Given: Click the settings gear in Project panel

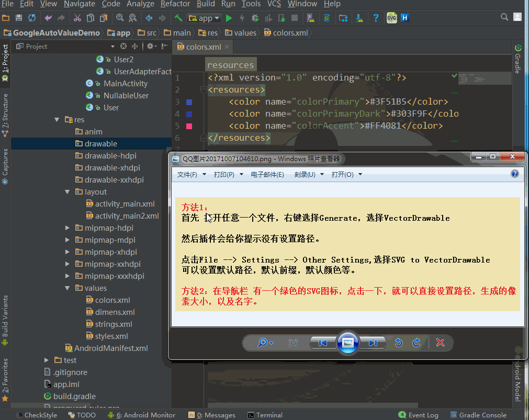Looking at the screenshot, I should [x=150, y=46].
